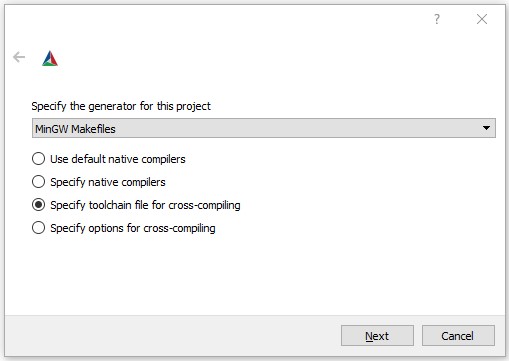Go back using the left arrow icon
Screen dimensions: 509x361
tap(19, 57)
